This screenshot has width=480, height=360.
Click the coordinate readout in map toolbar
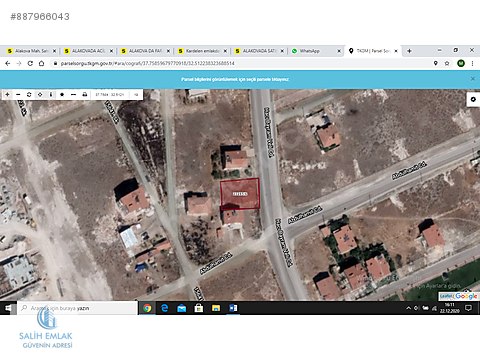[110, 95]
